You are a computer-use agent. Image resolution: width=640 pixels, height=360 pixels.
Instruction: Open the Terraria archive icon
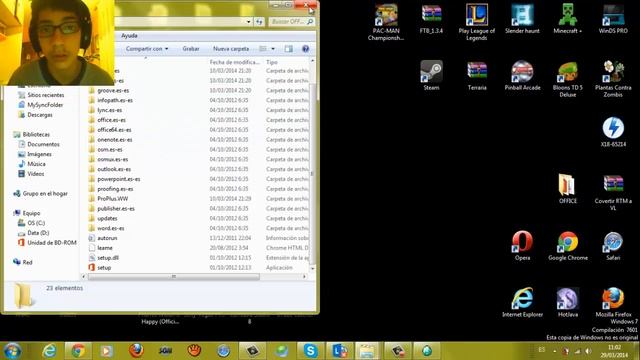coord(477,76)
